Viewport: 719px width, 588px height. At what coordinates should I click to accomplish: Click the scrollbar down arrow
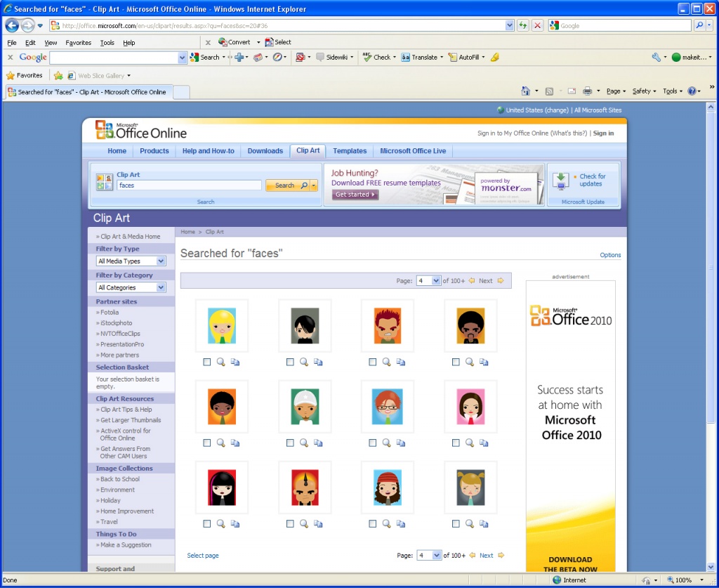point(711,567)
